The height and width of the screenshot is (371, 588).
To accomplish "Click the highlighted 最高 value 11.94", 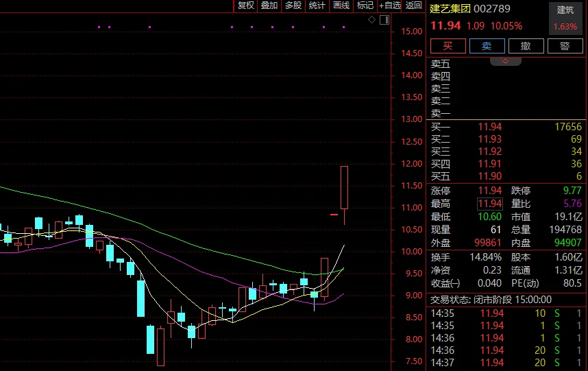I will tap(490, 204).
